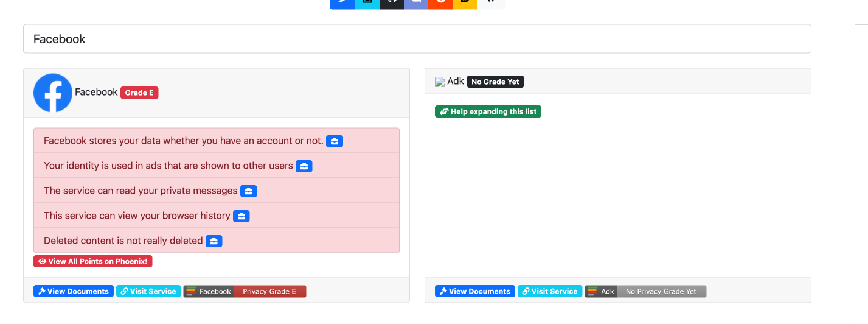Screen dimensions: 868x324
Task: Click Help expanding this list button
Action: pyautogui.click(x=488, y=111)
